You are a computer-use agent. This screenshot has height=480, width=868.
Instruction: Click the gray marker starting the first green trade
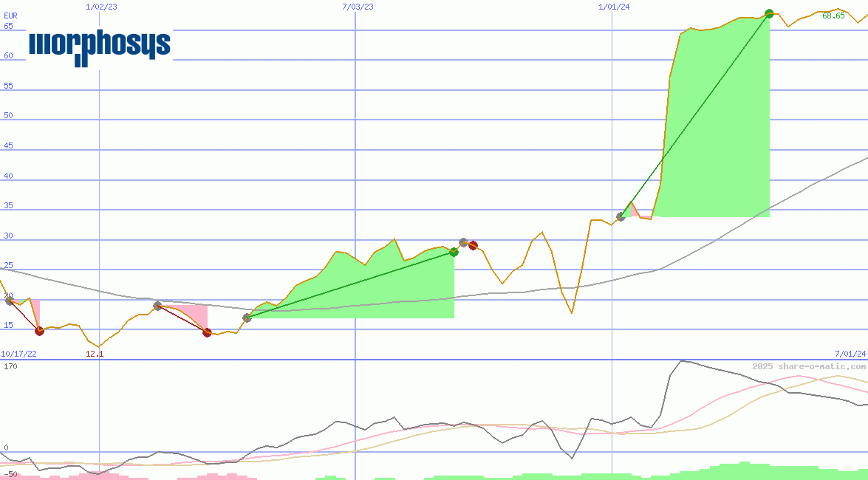click(247, 318)
